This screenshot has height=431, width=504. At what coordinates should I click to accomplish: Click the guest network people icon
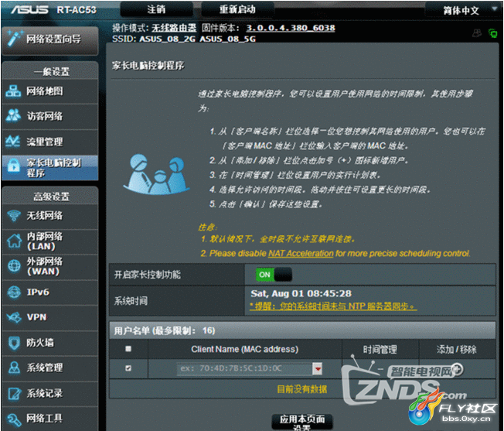point(13,116)
